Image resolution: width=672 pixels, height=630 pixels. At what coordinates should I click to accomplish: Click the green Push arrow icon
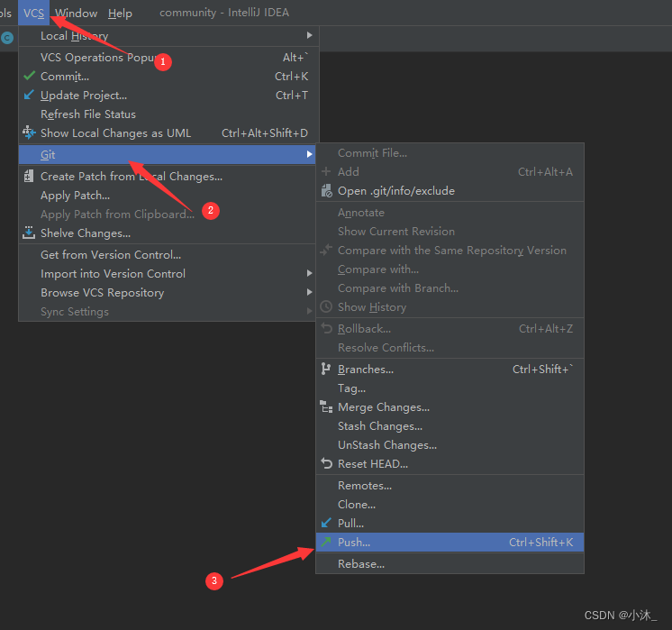point(326,542)
